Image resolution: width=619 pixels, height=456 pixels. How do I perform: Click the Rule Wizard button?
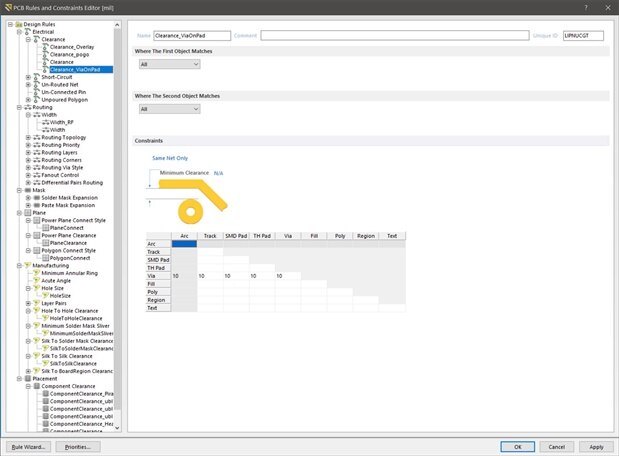pos(28,447)
